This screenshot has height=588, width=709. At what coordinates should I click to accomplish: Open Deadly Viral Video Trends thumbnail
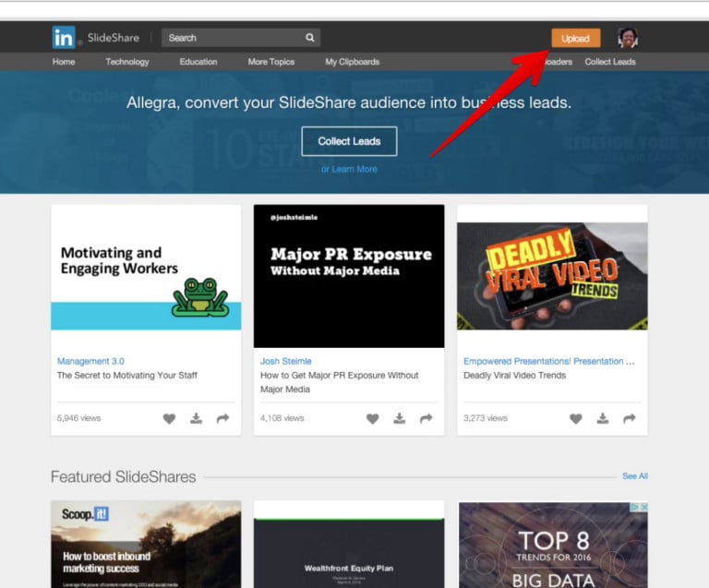552,276
